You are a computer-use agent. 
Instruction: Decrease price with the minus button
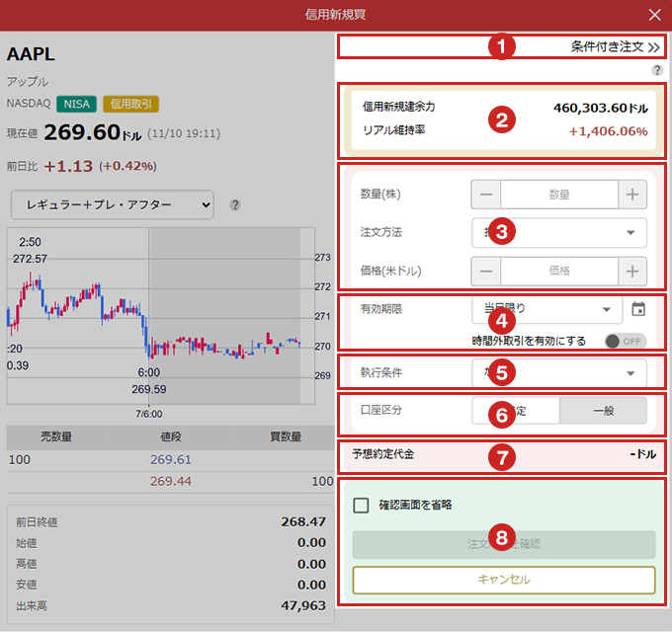click(486, 270)
